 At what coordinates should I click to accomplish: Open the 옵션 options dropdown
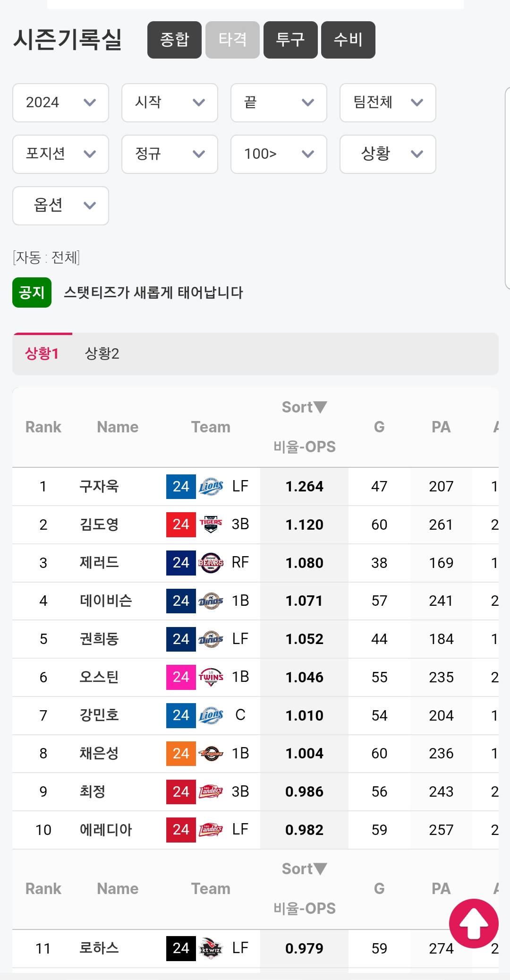click(60, 206)
